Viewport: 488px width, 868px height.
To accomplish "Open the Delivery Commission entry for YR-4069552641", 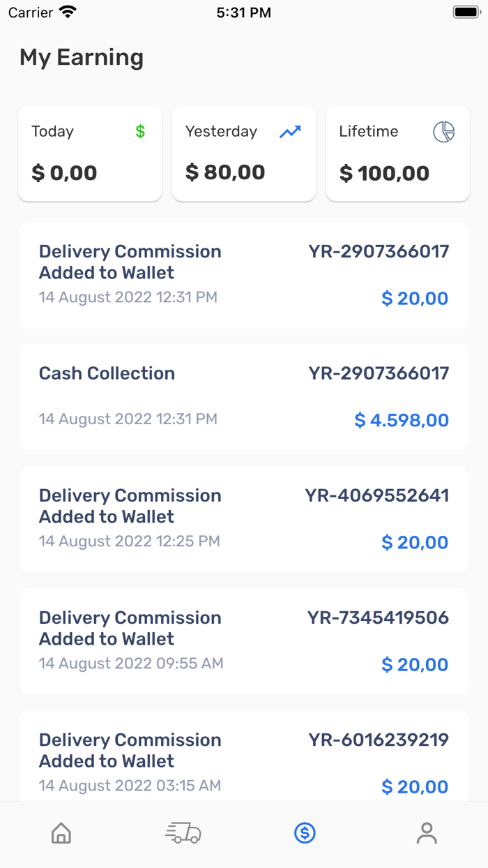I will tap(244, 518).
